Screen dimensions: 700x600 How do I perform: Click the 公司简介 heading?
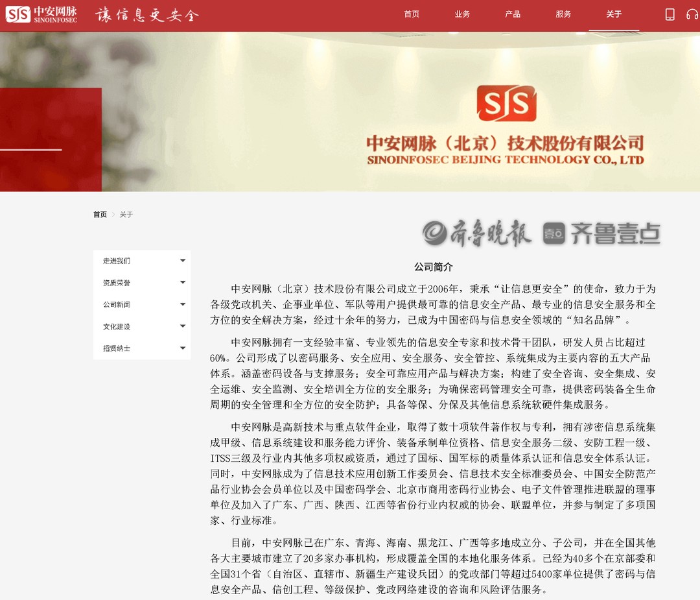433,267
